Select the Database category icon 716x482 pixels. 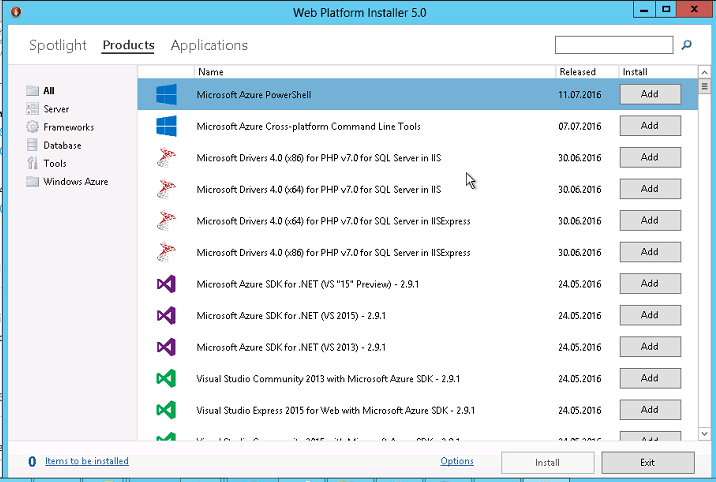pos(33,145)
